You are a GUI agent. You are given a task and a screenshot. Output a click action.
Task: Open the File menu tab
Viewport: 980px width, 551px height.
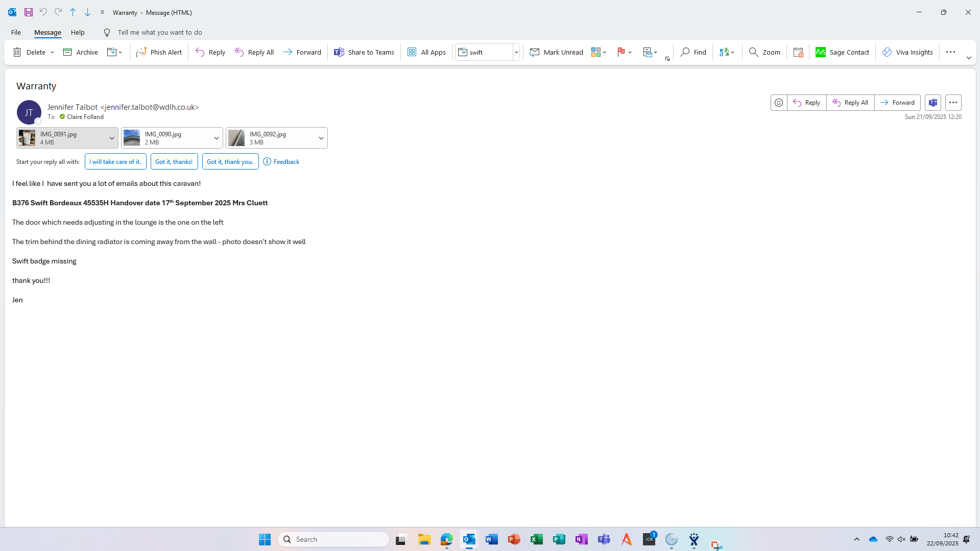point(16,32)
